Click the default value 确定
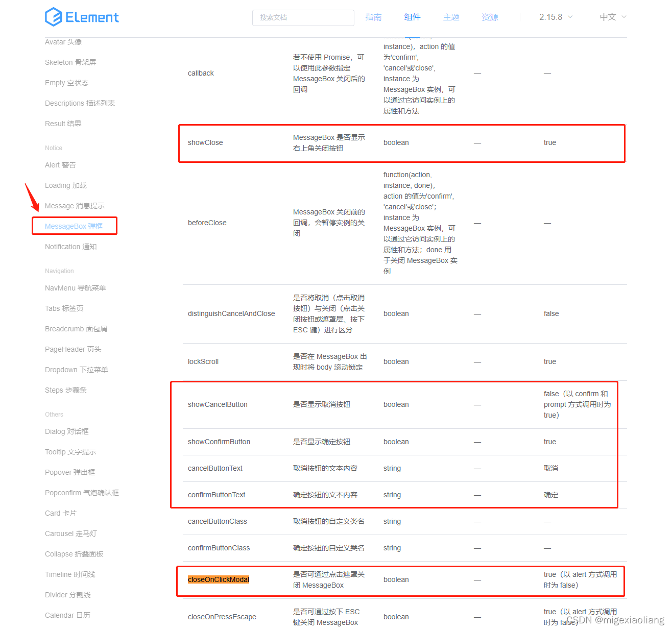This screenshot has width=672, height=630. click(x=551, y=495)
